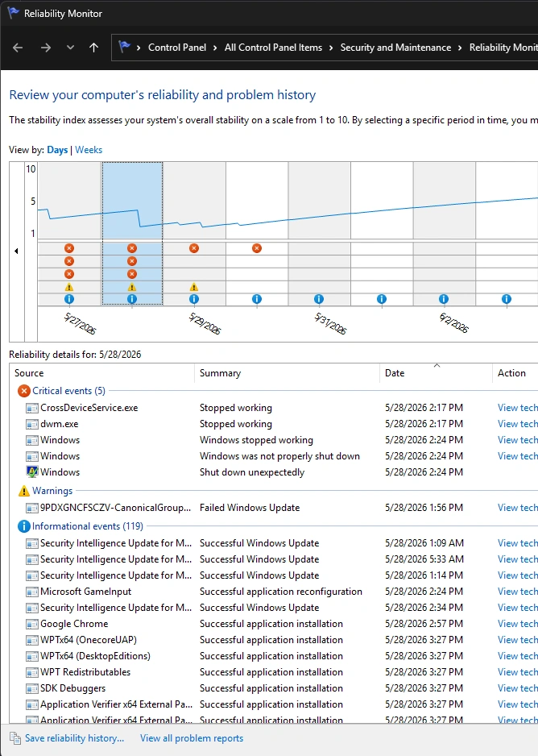Select the 5/31/2026 day column in chart

[319, 234]
